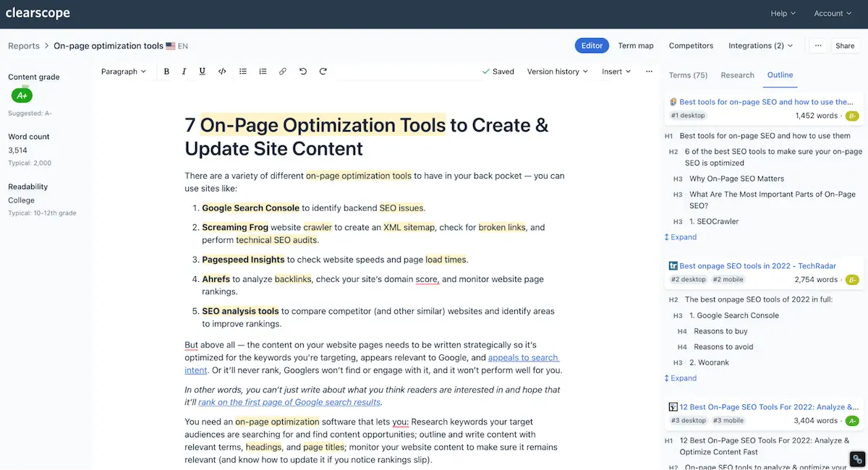Click the A- grade badge for 3,404 words result
The width and height of the screenshot is (868, 470).
coord(852,421)
